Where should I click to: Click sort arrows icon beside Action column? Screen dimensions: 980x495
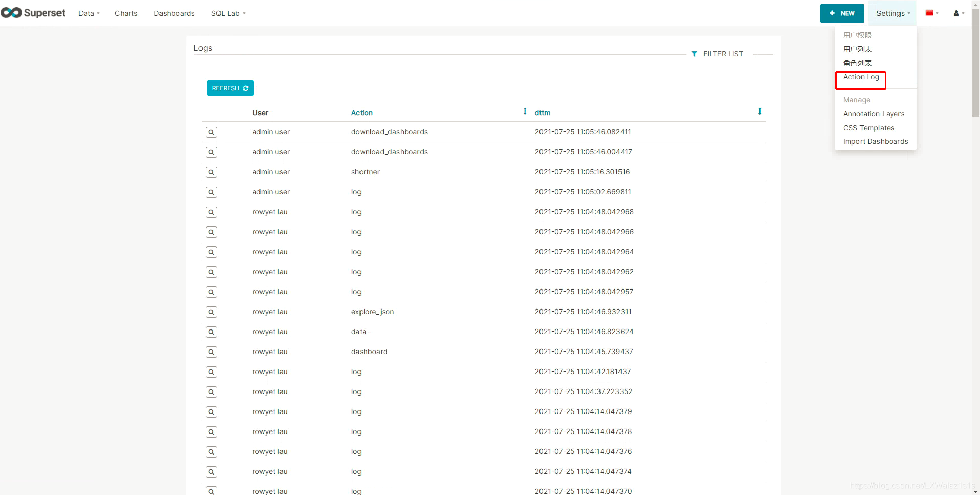[x=525, y=111]
